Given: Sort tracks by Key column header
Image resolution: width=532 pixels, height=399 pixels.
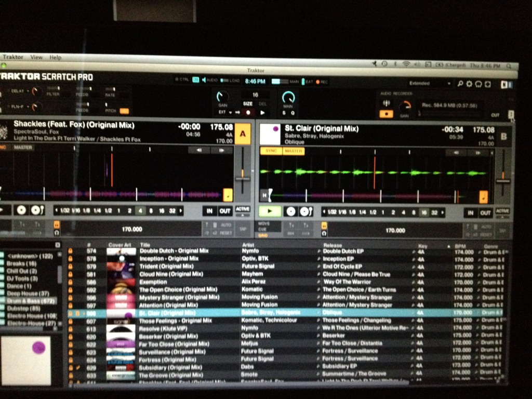Looking at the screenshot, I should click(422, 246).
